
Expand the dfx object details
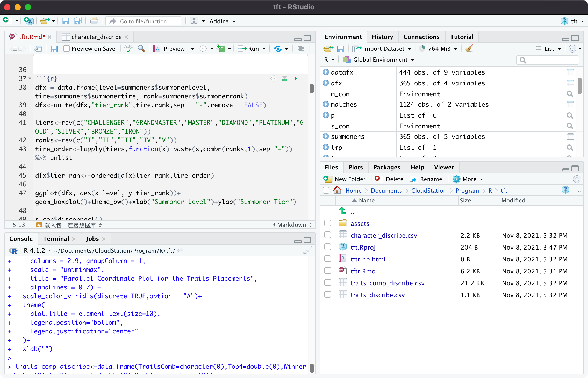(326, 83)
